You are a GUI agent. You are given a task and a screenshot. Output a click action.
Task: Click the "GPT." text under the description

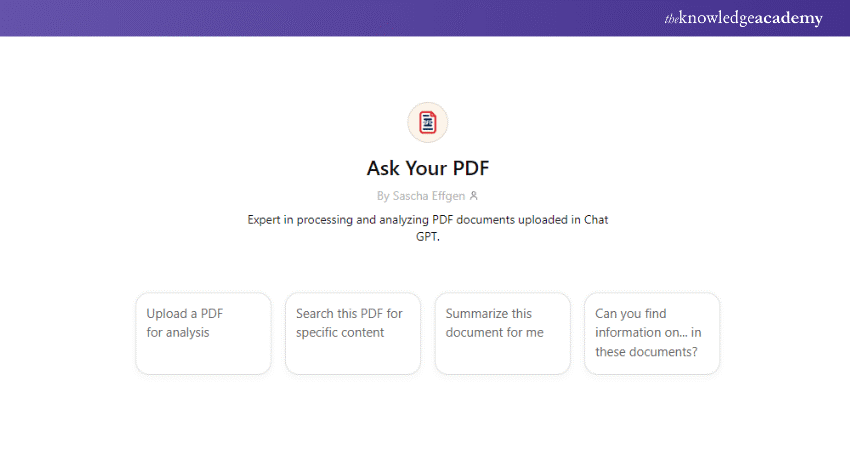coord(428,239)
